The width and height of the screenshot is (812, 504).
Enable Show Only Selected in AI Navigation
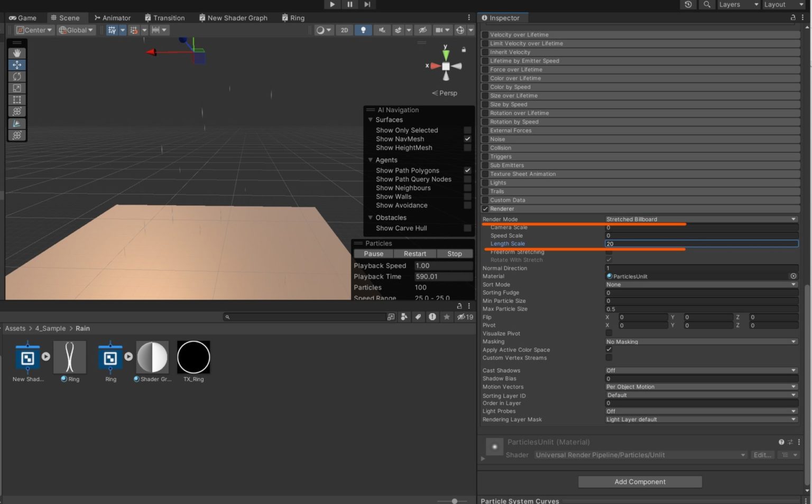[467, 130]
